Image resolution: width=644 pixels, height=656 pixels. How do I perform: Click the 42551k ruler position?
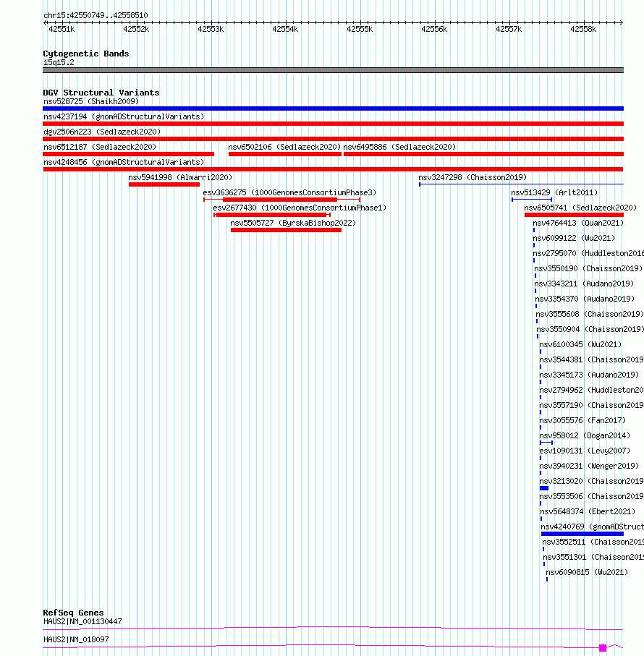[62, 29]
